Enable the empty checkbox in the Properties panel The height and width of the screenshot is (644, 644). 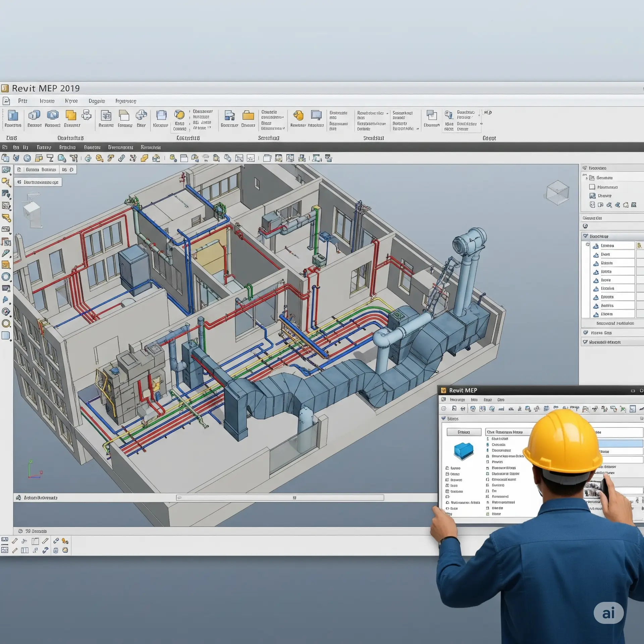[x=592, y=187]
